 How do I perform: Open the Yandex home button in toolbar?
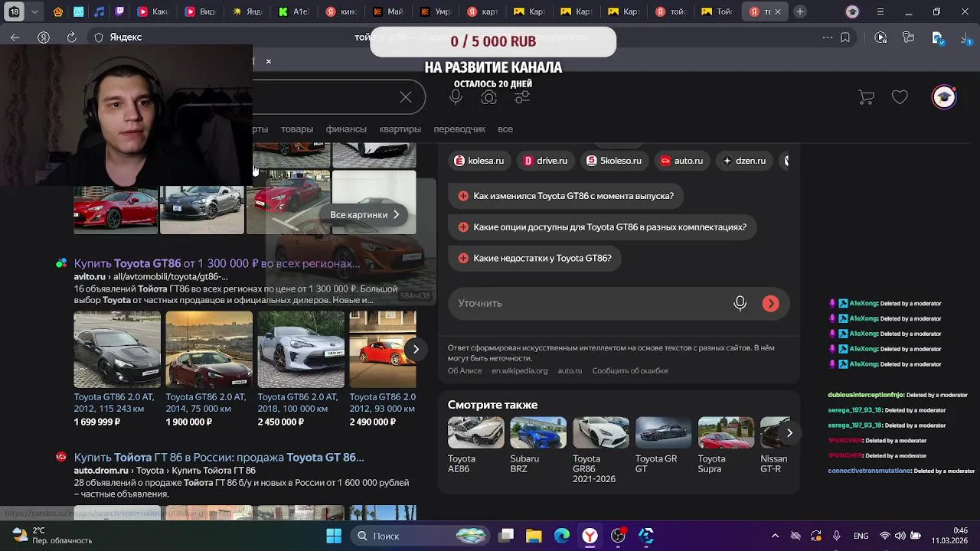pyautogui.click(x=44, y=37)
